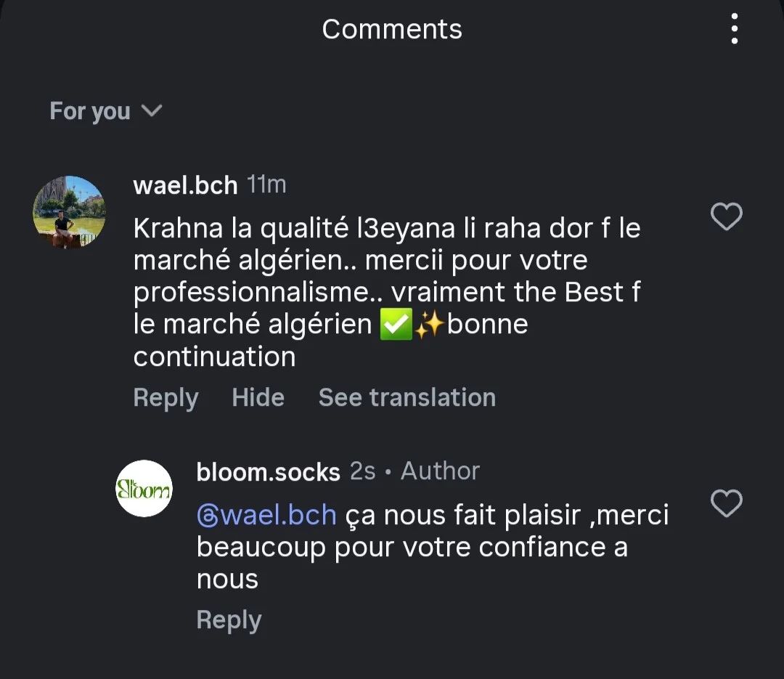Screen dimensions: 784x679
Task: Tap Reply under bloom.socks's comment
Action: click(229, 620)
